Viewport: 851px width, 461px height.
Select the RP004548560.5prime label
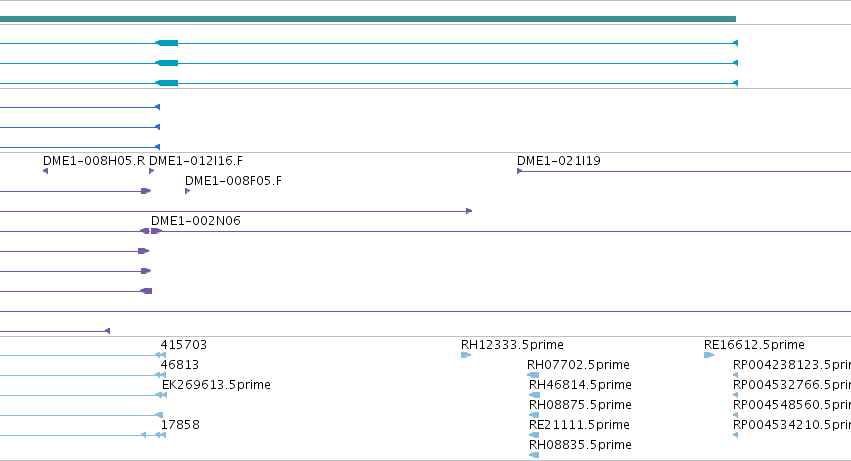tap(792, 405)
